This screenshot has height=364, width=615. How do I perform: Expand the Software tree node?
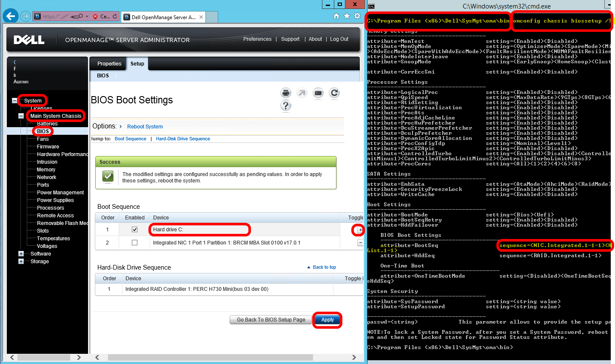(x=20, y=253)
